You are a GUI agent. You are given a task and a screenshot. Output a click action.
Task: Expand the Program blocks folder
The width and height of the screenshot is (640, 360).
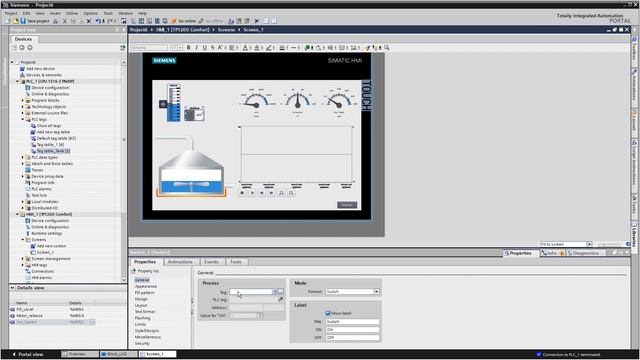pos(23,100)
